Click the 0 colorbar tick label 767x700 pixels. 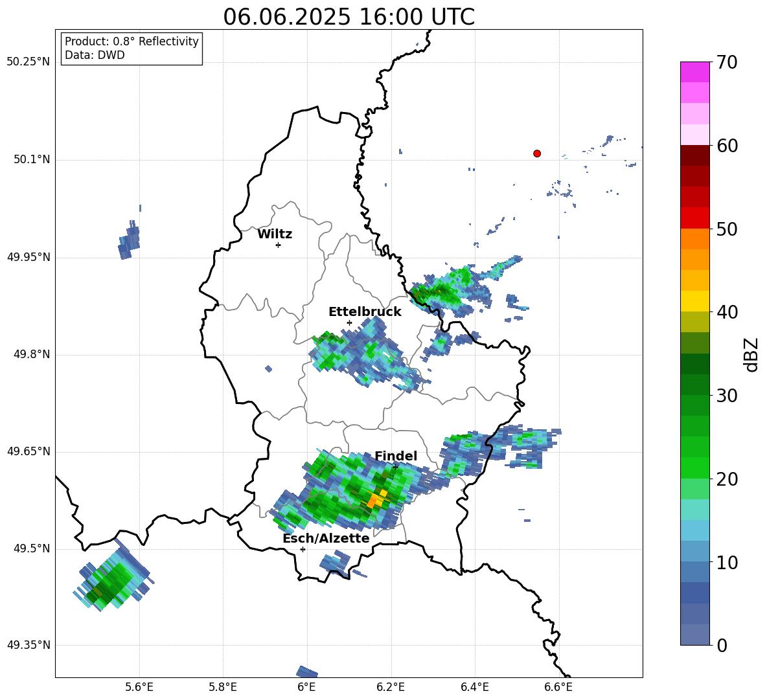[x=722, y=645]
